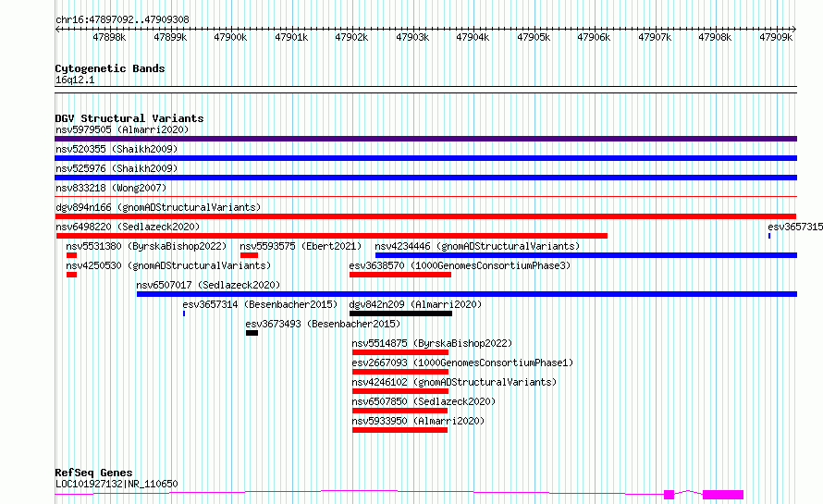
Task: Click the small red nsv5531380 bar
Action: point(72,255)
